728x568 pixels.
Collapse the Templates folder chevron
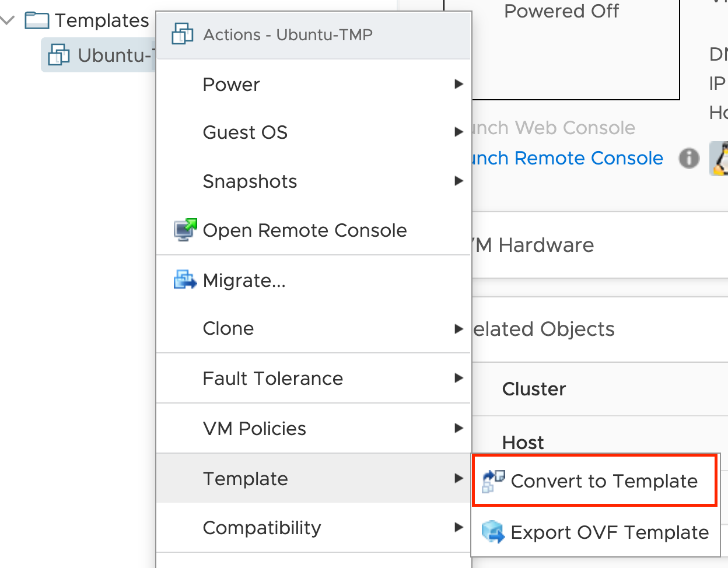tap(8, 20)
